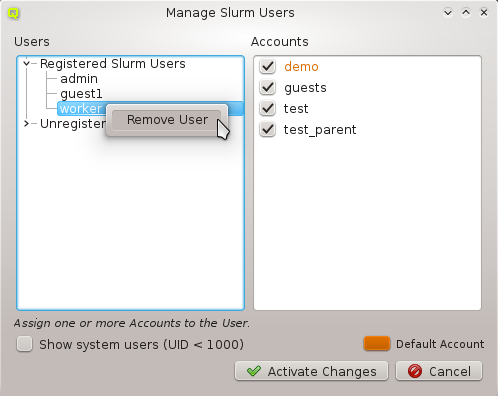The width and height of the screenshot is (498, 396).
Task: Select the worker user row
Action: click(x=150, y=109)
